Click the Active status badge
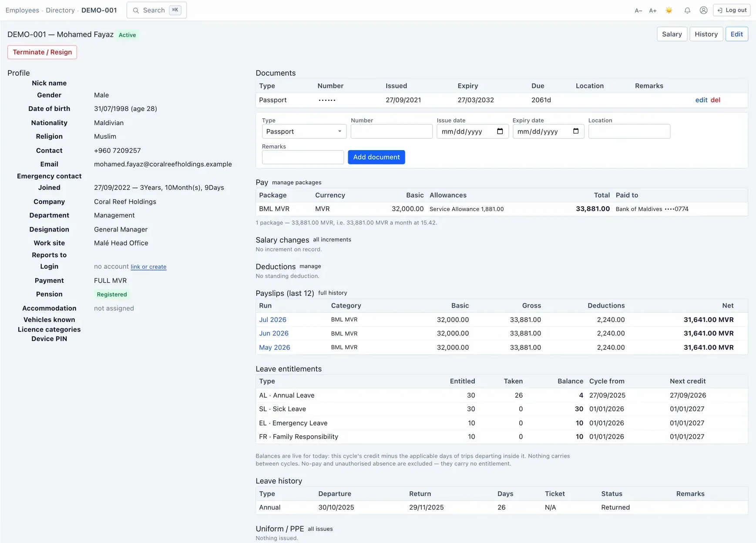 (127, 35)
